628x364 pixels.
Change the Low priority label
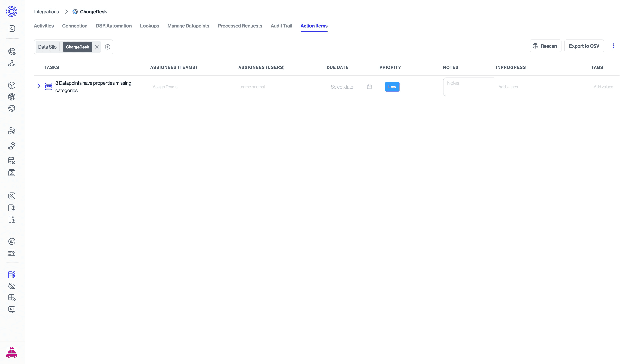click(392, 87)
